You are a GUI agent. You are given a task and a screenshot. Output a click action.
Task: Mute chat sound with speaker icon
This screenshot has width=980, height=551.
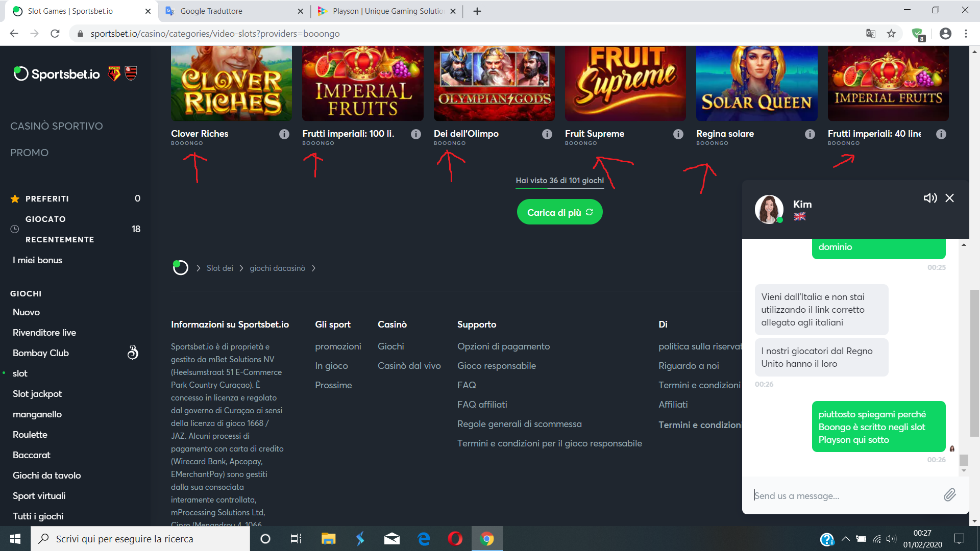(x=930, y=198)
